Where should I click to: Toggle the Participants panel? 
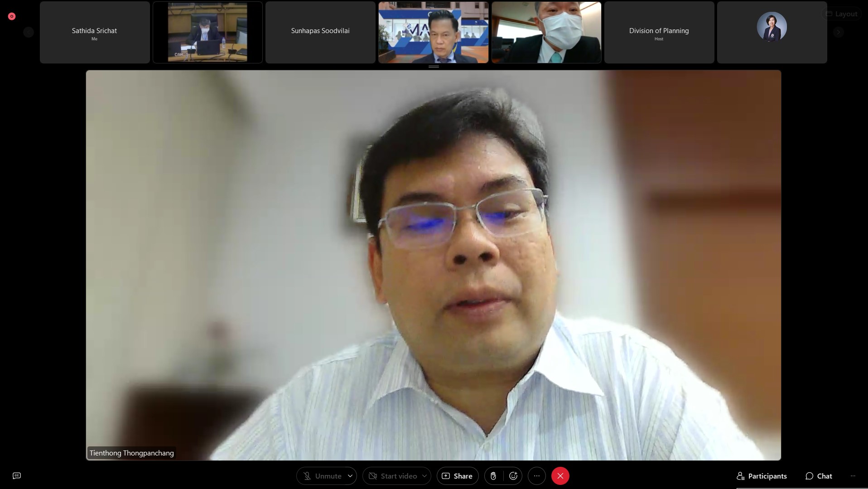762,476
